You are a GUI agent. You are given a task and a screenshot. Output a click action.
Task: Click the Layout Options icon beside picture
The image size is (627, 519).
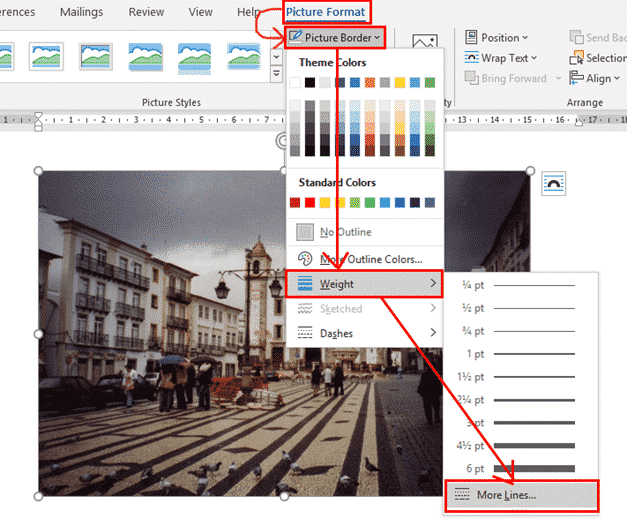coord(554,183)
